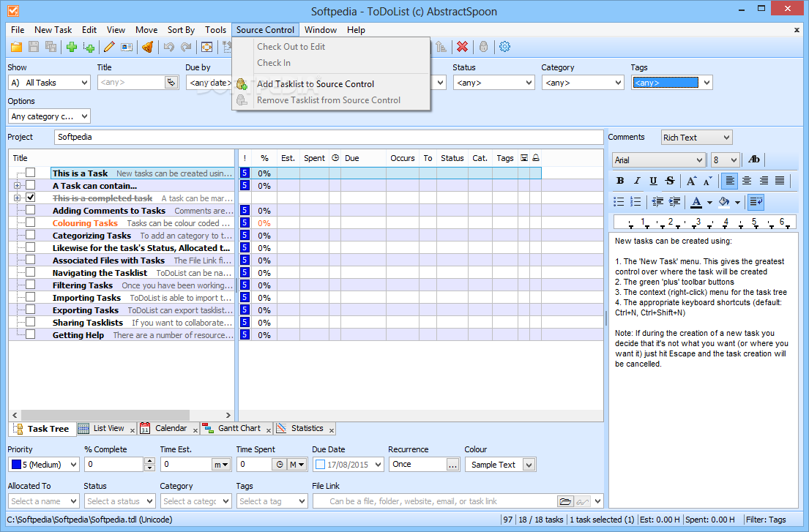
Task: Select 'Add Tasklist to Source Control'
Action: [331, 84]
